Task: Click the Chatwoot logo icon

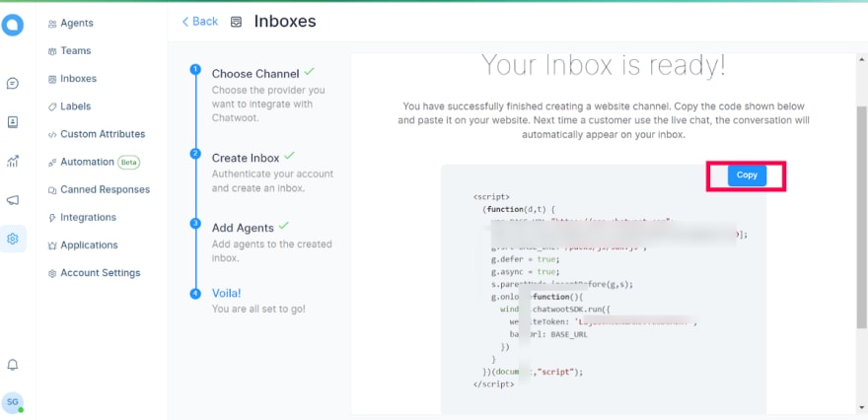Action: pyautogui.click(x=12, y=25)
